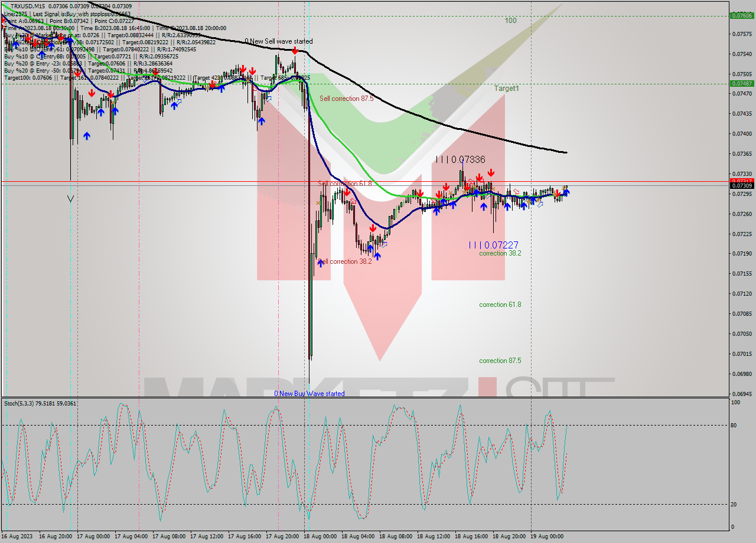The image size is (756, 543).
Task: Select the 0.07336 high price marker
Action: [461, 159]
